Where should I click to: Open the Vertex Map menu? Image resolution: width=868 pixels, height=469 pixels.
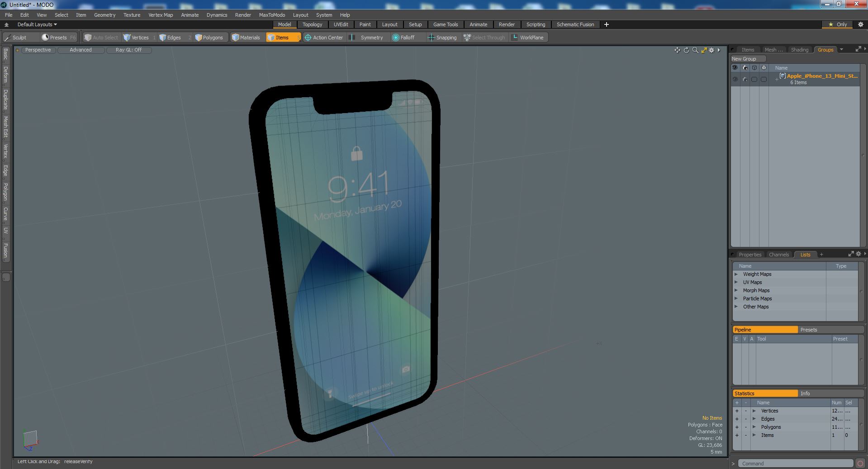coord(161,15)
